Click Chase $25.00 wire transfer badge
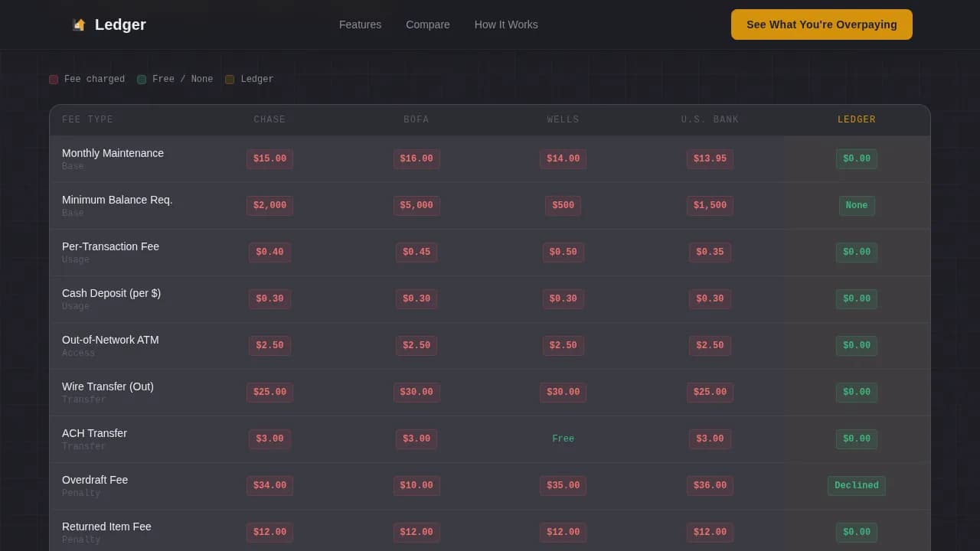Viewport: 980px width, 551px height. click(269, 393)
